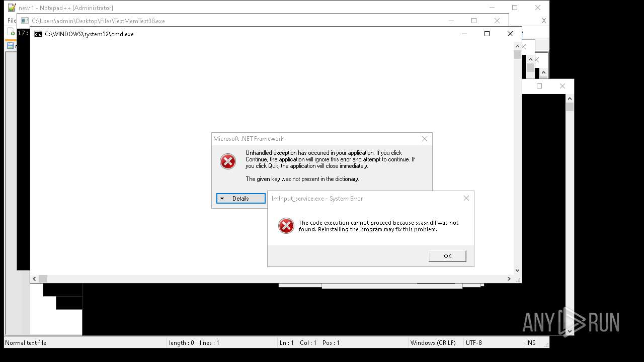Click the cmd.exe horizontal scrollbar right arrow
Screen dimensions: 644x362
click(x=509, y=279)
